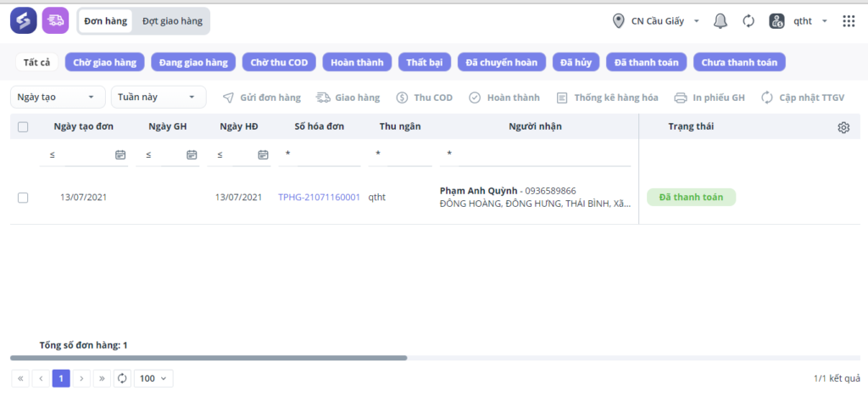
Task: Click the horizontal scrollbar under the table
Action: 209,358
